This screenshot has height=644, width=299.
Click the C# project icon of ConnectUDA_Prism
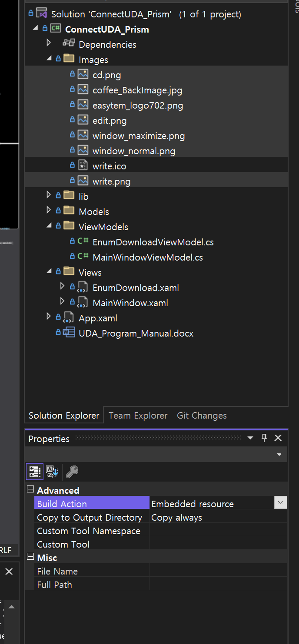(x=56, y=29)
